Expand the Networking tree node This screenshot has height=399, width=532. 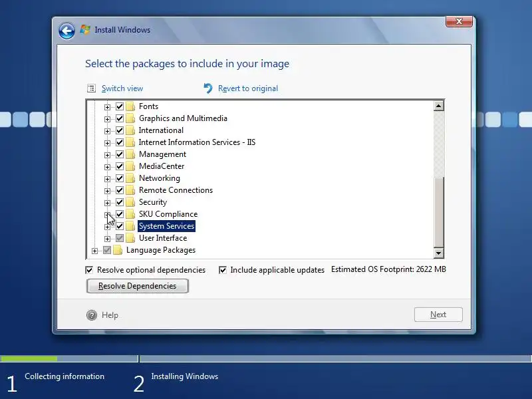coord(107,179)
